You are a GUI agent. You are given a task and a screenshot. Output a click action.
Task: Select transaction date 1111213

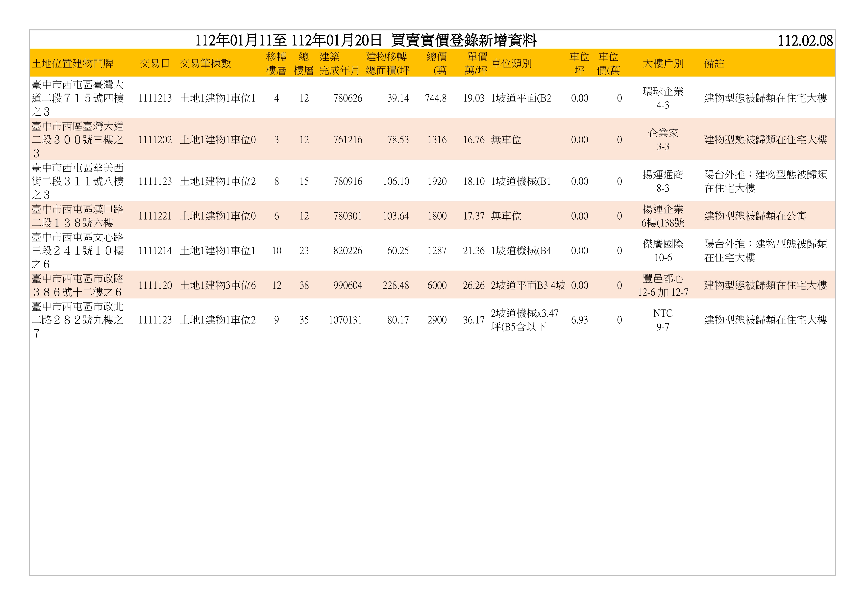tap(155, 98)
